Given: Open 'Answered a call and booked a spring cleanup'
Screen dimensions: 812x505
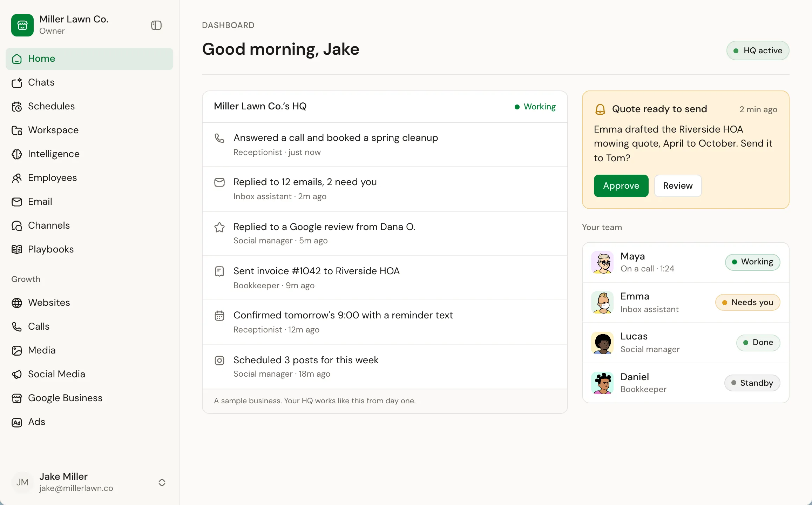Looking at the screenshot, I should click(385, 144).
